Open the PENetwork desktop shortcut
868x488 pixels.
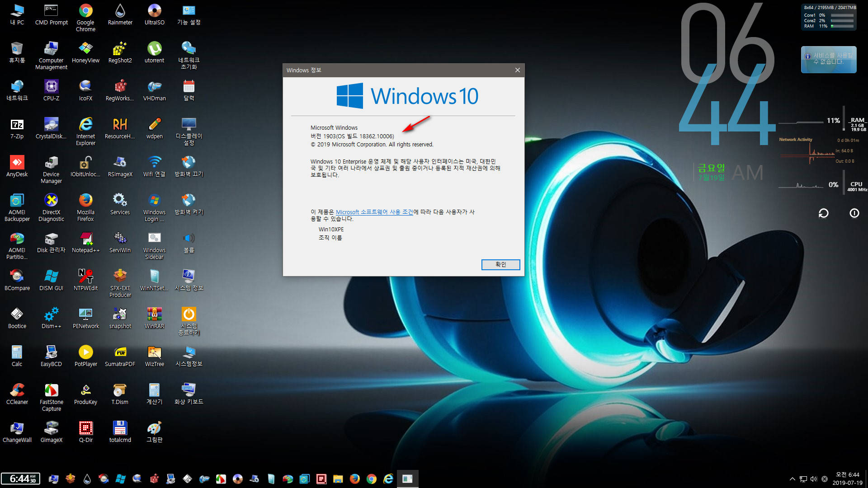point(85,318)
